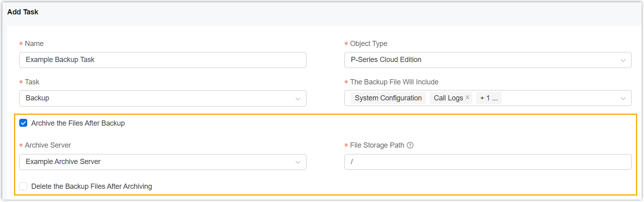Click the File Storage Path help icon
The width and height of the screenshot is (644, 202).
pos(410,145)
